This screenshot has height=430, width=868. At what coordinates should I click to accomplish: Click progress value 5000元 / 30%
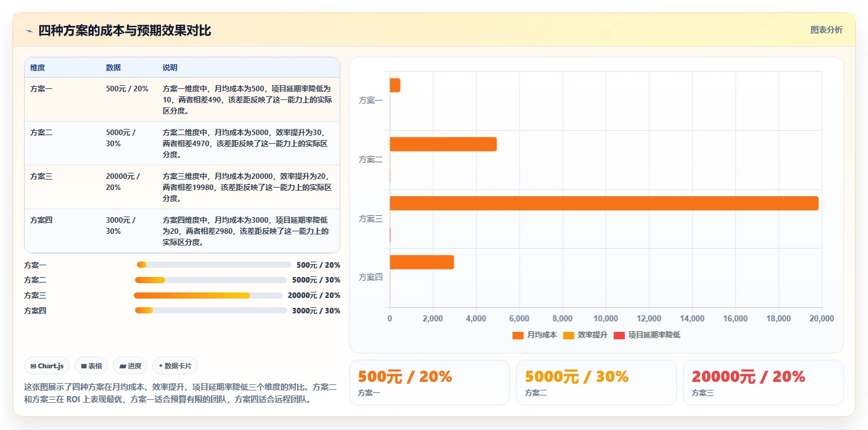pos(316,280)
